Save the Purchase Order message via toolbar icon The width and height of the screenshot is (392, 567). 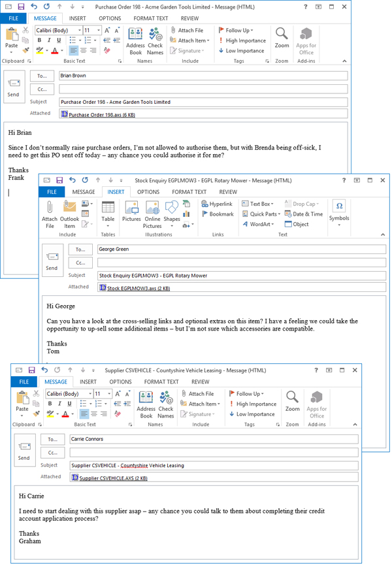tap(21, 7)
